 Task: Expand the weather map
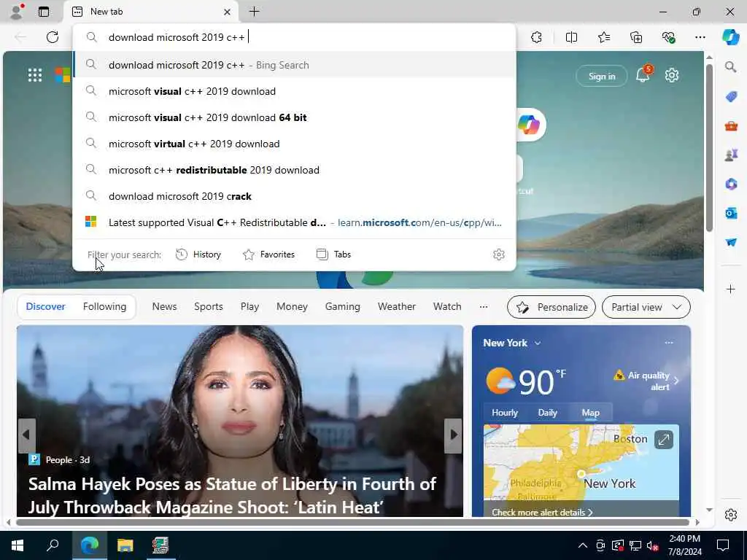coord(664,440)
